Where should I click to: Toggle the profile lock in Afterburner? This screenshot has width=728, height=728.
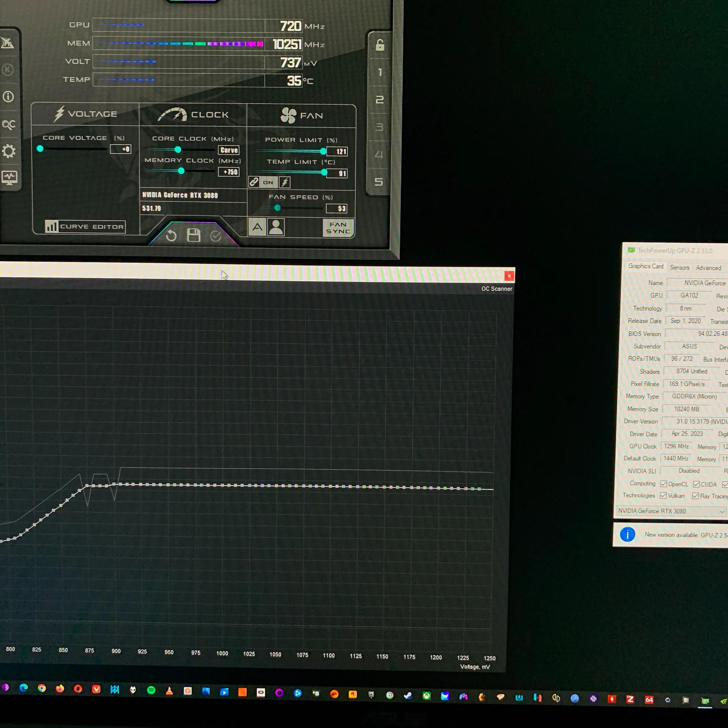coord(380,45)
